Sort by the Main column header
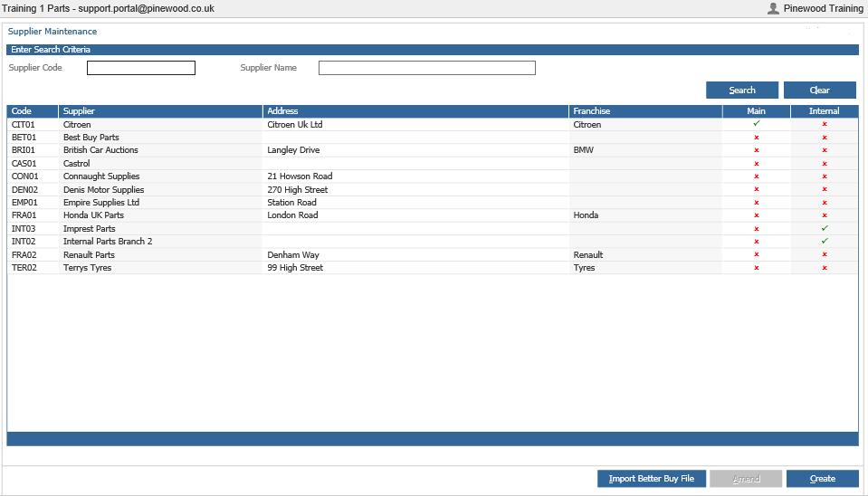Screen dimensions: 868x496 (x=756, y=111)
